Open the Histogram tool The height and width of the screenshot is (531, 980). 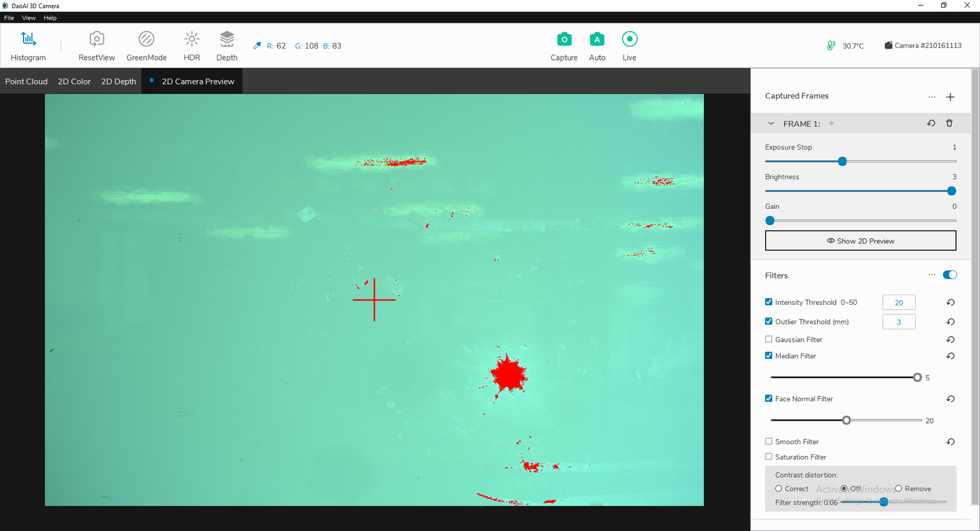[x=28, y=46]
